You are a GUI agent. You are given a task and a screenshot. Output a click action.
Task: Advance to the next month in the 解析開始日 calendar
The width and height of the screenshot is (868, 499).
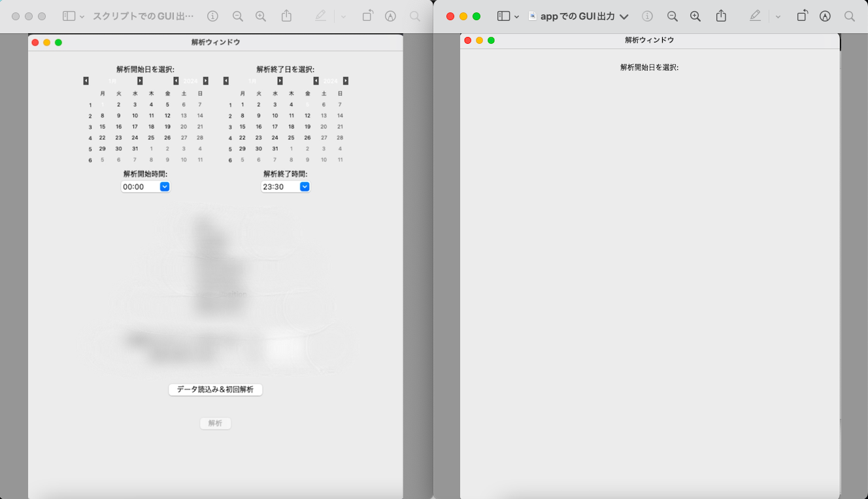pyautogui.click(x=139, y=80)
